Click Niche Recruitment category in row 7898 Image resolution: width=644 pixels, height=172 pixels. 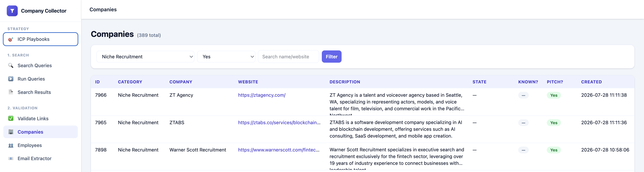(138, 150)
